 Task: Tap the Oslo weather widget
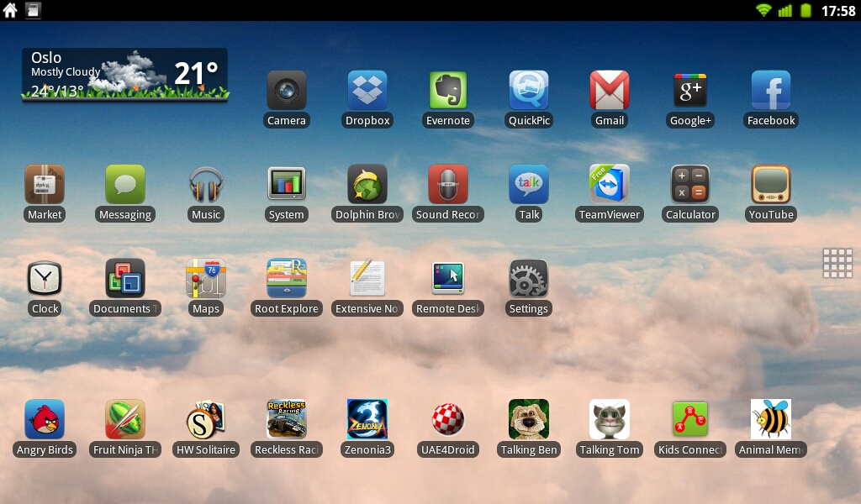click(x=125, y=75)
